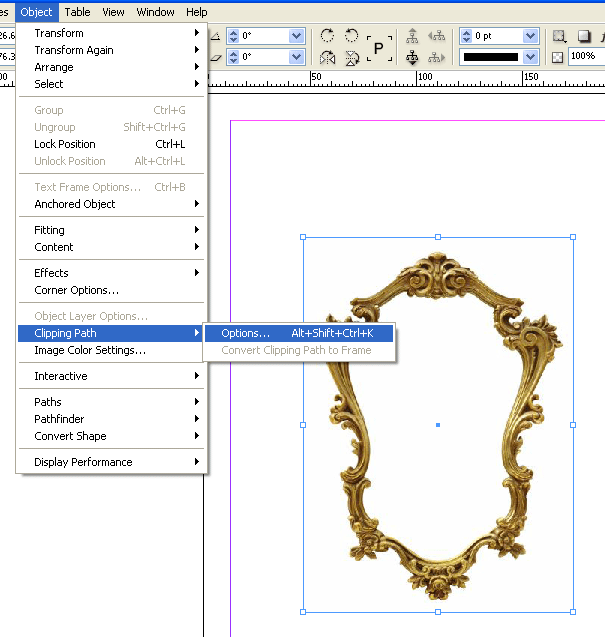Click the dotted-frame effects icon in toolbar

click(559, 37)
